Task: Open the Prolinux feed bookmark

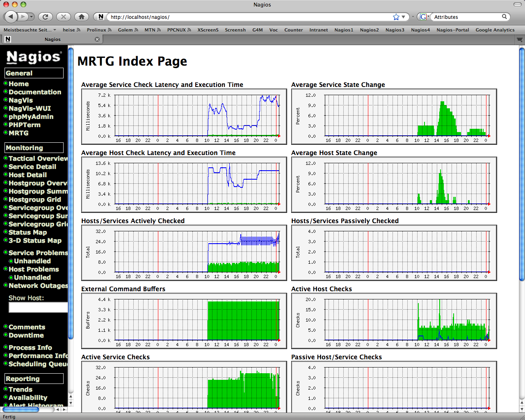Action: 99,30
